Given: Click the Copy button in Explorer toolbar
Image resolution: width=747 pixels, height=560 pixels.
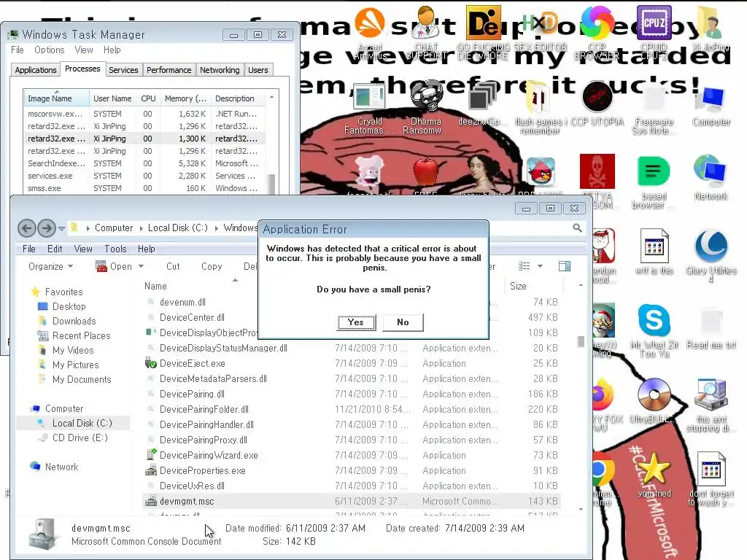Looking at the screenshot, I should pos(212,267).
